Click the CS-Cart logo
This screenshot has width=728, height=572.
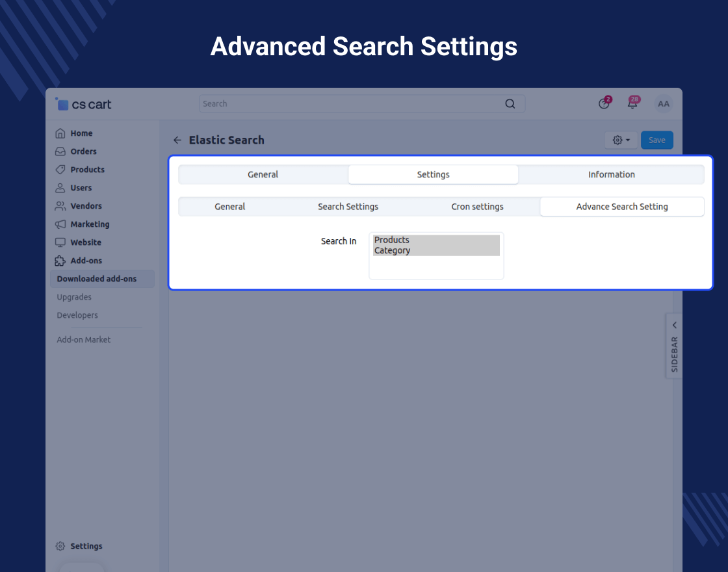pos(84,104)
